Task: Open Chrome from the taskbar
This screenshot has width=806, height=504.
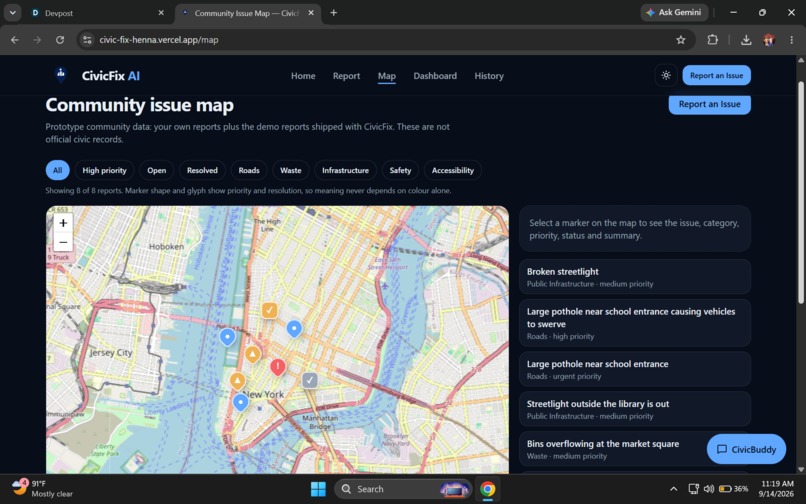Action: pos(487,489)
